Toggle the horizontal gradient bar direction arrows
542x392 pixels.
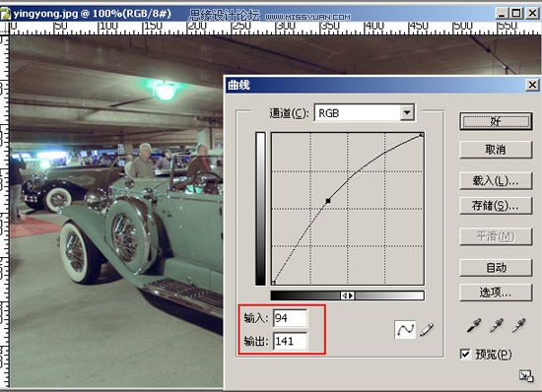(348, 295)
